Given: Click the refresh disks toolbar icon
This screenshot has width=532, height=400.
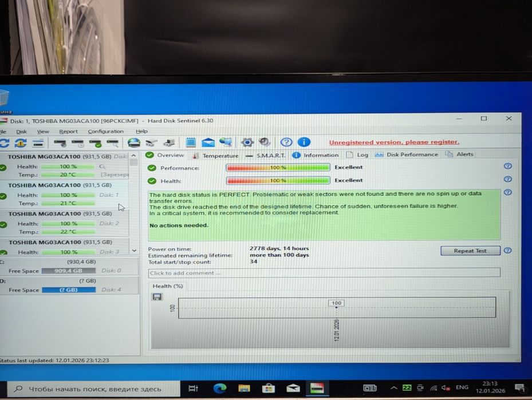Looking at the screenshot, I should click(x=5, y=143).
